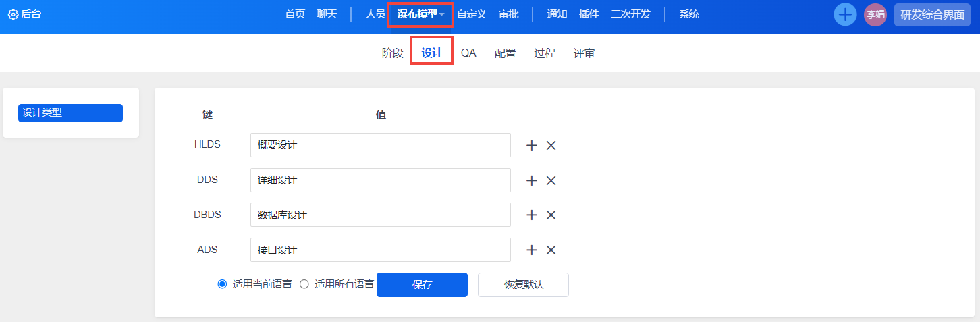This screenshot has height=322, width=980.
Task: Open 系统 menu item
Action: click(x=689, y=14)
